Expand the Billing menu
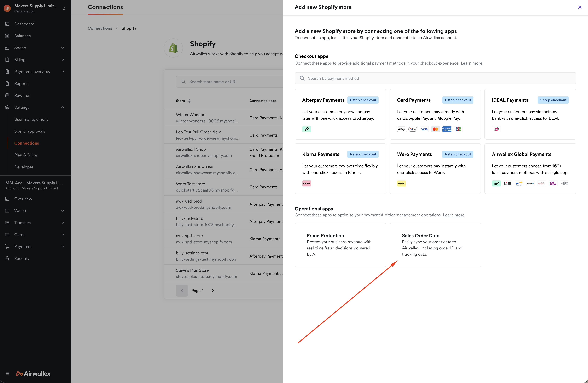The width and height of the screenshot is (588, 383). point(62,59)
